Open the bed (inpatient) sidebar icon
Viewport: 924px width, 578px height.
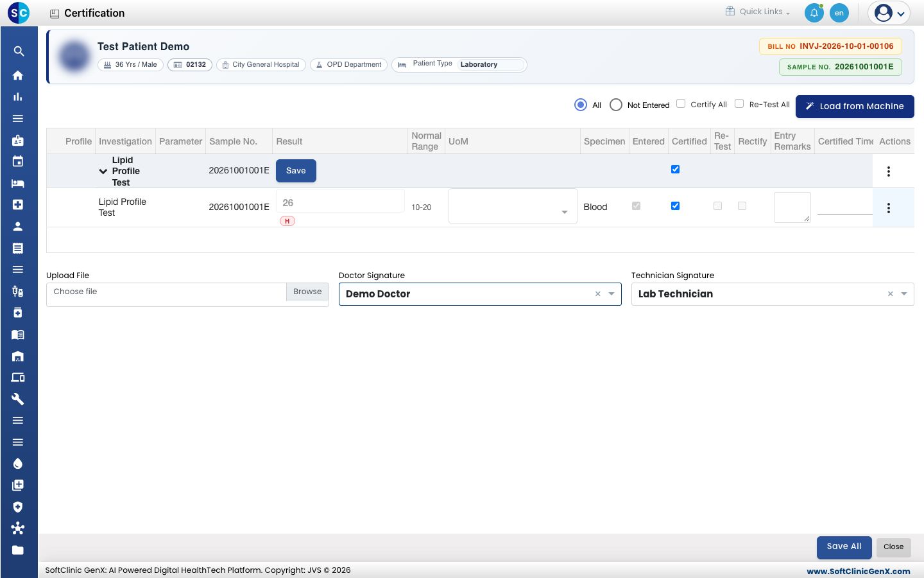tap(18, 183)
